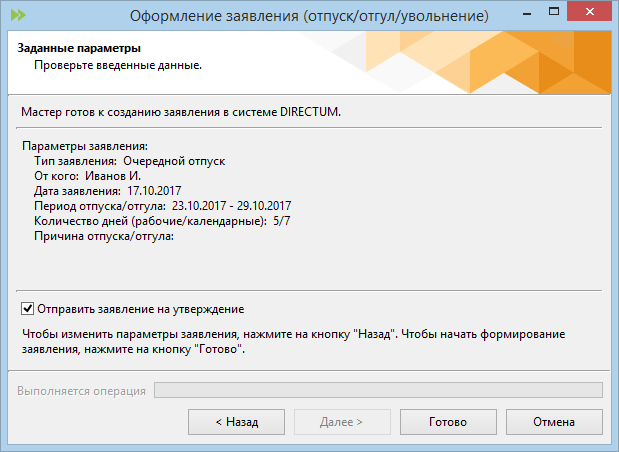Click the green double-arrow app icon
The image size is (619, 452).
coord(18,15)
